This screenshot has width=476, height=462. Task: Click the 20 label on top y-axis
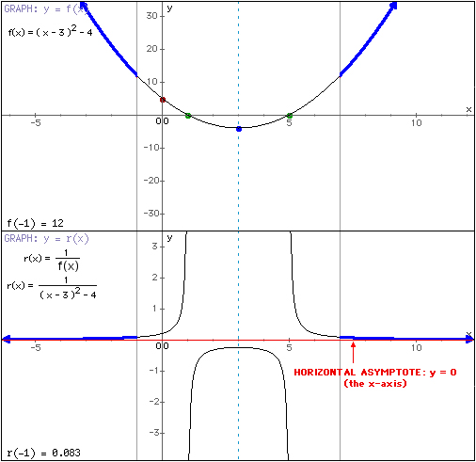point(151,49)
